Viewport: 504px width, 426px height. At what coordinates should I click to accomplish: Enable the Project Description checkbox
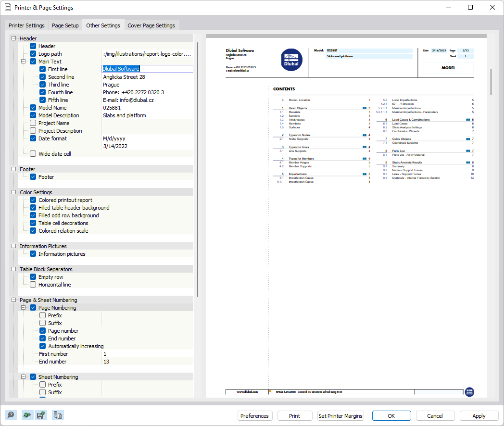click(x=33, y=131)
